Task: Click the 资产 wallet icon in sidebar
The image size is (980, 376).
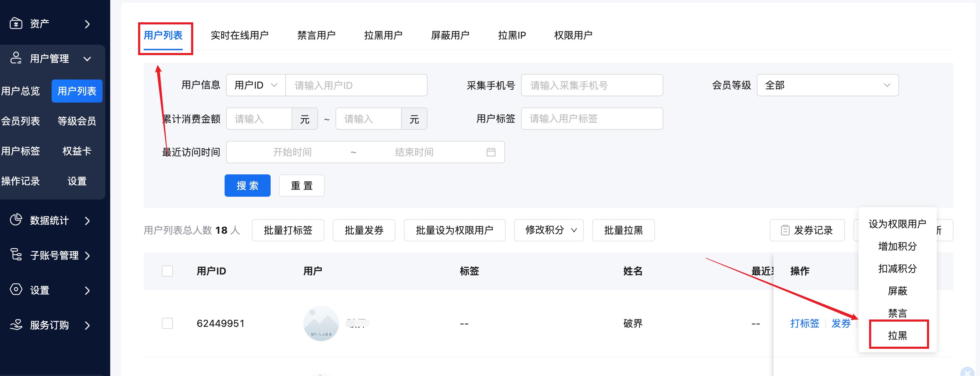Action: [x=16, y=24]
